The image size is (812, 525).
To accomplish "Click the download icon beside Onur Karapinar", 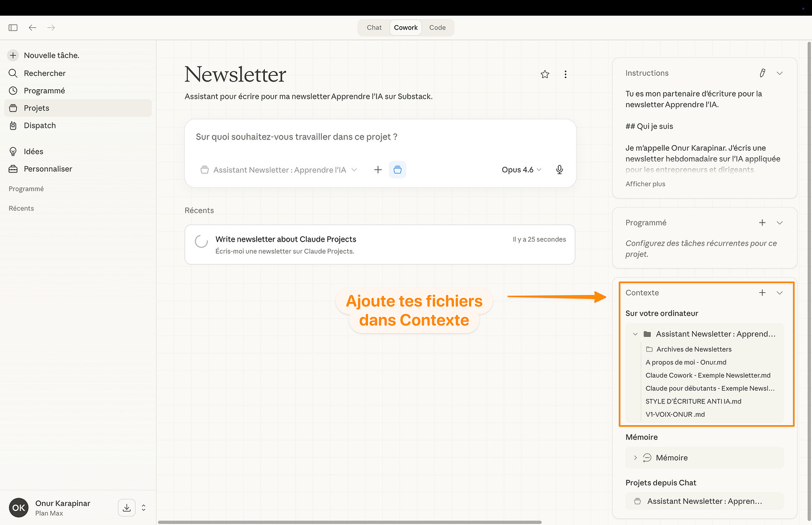I will pos(127,508).
